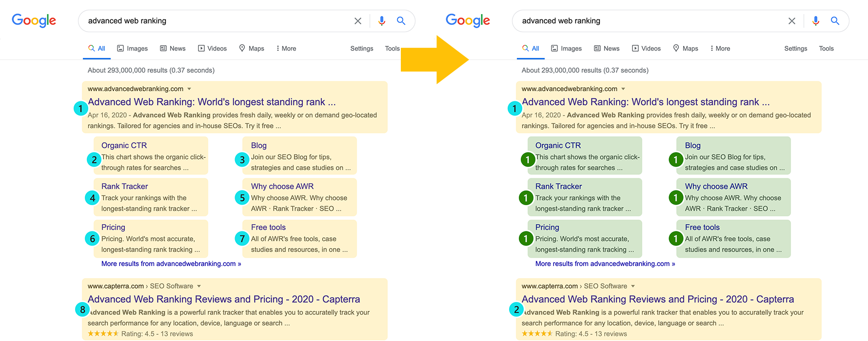
Task: Open Organic CTR sitelink on the left page
Action: [x=124, y=145]
